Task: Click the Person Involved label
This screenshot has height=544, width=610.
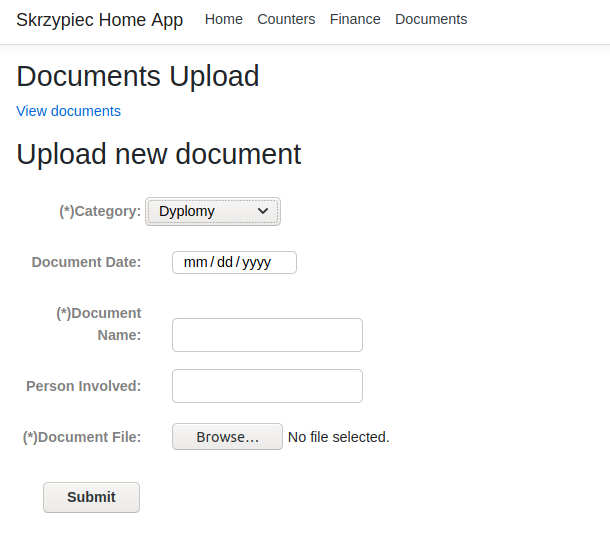Action: coord(84,386)
